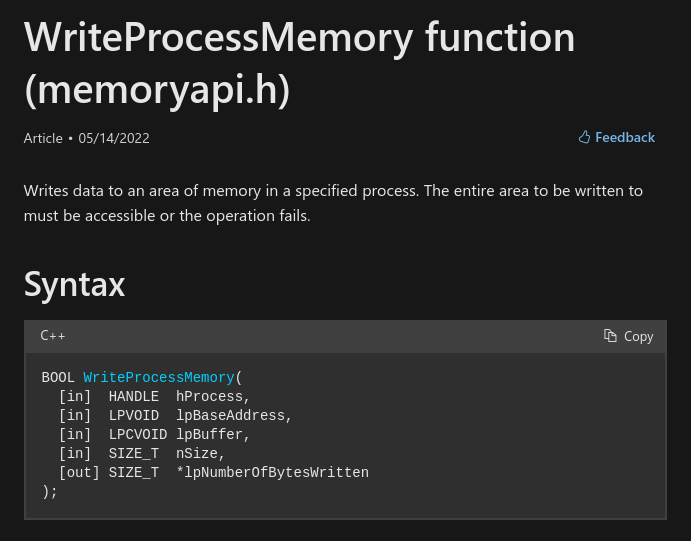Click the Syntax section heading
The width and height of the screenshot is (691, 541).
[74, 284]
